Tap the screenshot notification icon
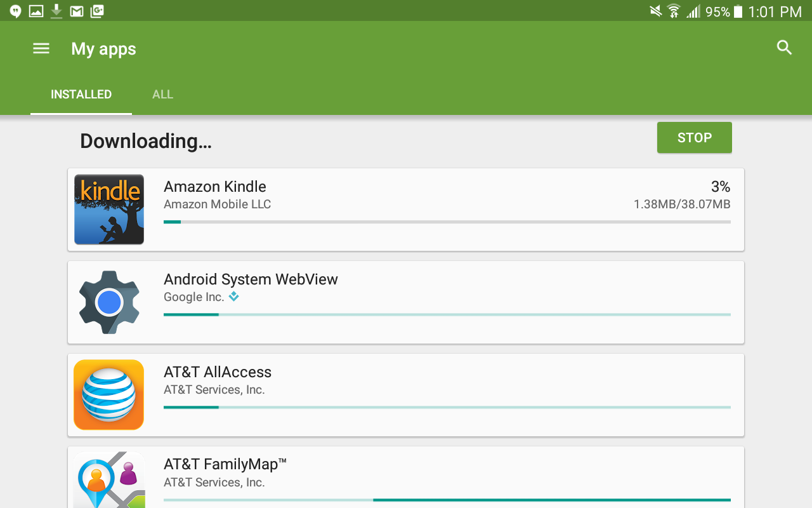812x508 pixels. coord(36,10)
